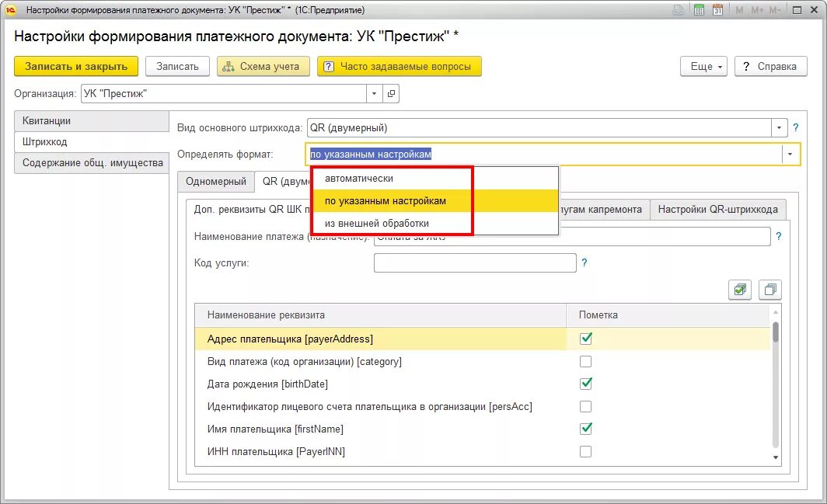Open Схема учета
827x504 pixels.
(263, 67)
